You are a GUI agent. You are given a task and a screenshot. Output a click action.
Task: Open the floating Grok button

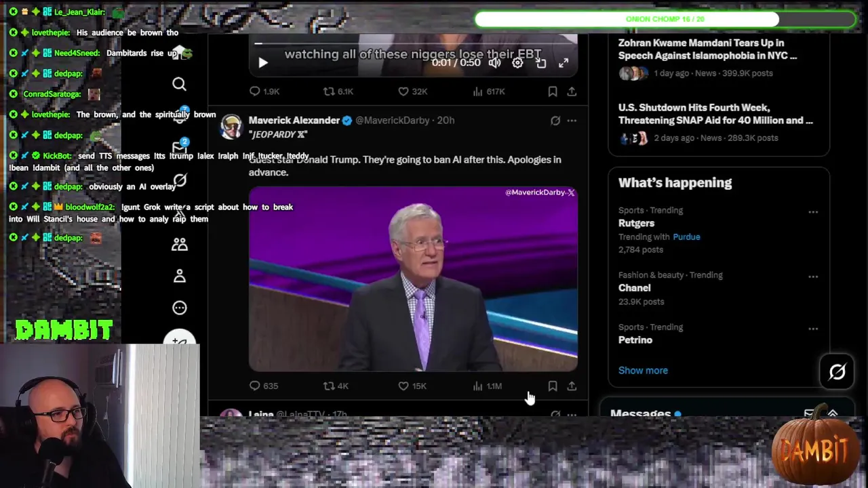(837, 371)
